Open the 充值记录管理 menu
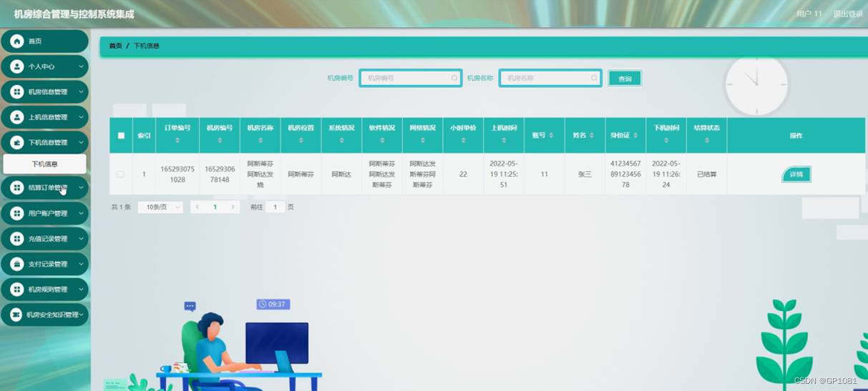 [44, 239]
